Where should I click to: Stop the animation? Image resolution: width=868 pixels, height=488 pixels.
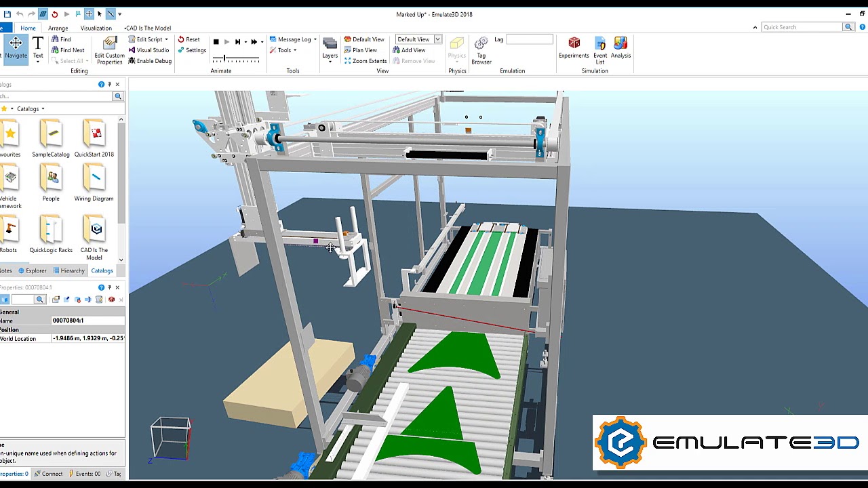[216, 42]
